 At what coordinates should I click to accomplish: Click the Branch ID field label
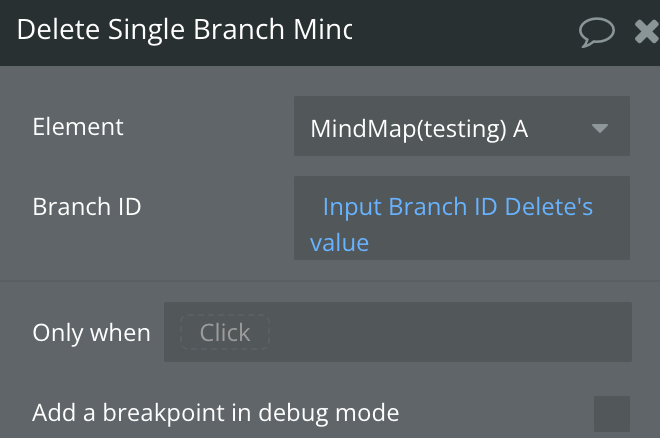(x=87, y=207)
